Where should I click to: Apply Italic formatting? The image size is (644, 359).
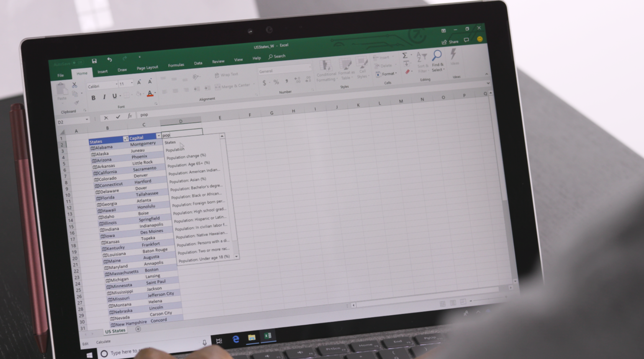pos(104,97)
